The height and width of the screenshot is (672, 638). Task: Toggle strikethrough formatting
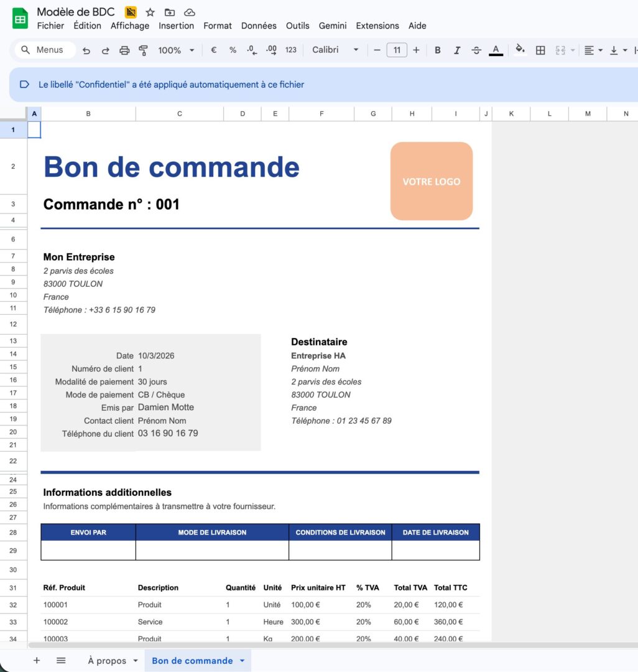pyautogui.click(x=476, y=50)
